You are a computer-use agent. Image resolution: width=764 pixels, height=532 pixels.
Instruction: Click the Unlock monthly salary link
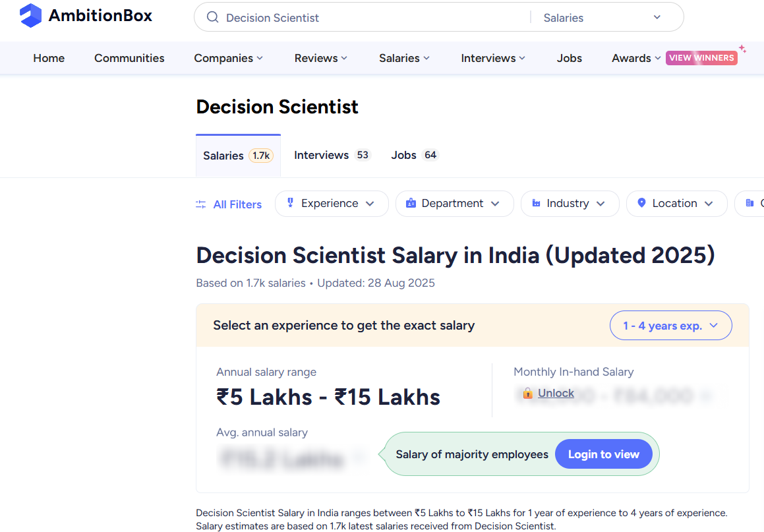point(556,393)
